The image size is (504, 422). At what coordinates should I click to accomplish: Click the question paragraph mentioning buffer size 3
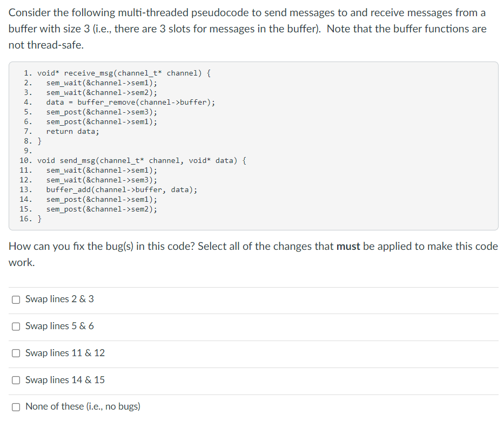pos(252,29)
